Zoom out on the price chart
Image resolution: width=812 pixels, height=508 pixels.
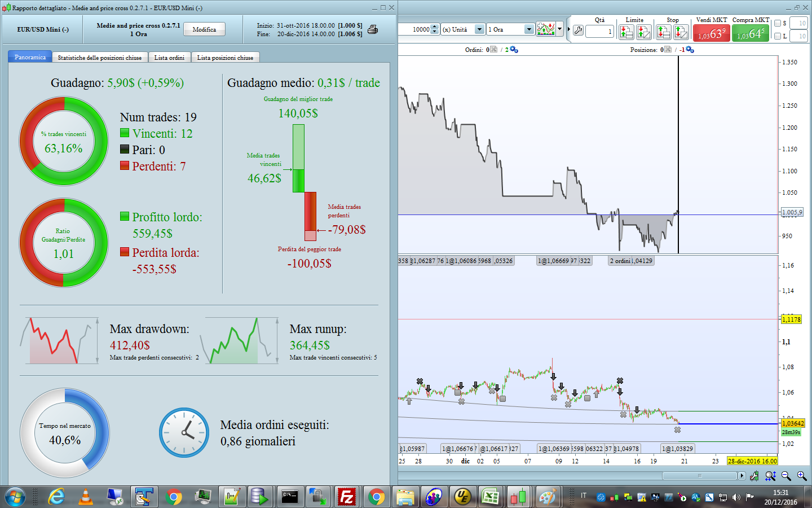(x=786, y=476)
